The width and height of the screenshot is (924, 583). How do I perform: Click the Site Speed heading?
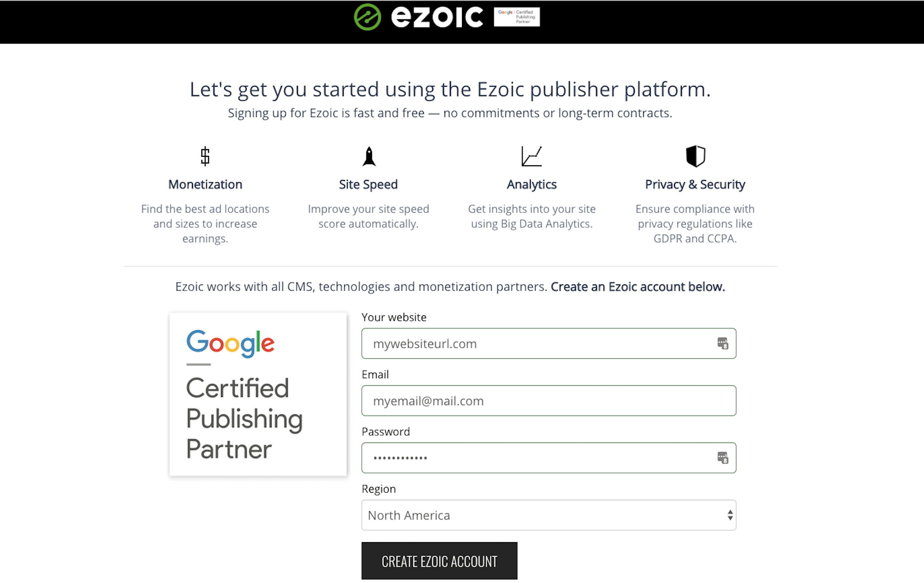click(368, 185)
